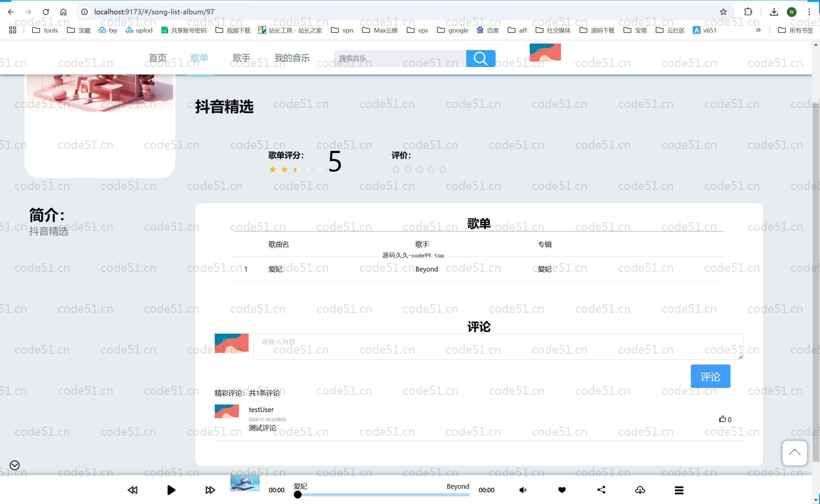The height and width of the screenshot is (504, 820).
Task: Favorite the current song with the heart icon
Action: (x=562, y=490)
